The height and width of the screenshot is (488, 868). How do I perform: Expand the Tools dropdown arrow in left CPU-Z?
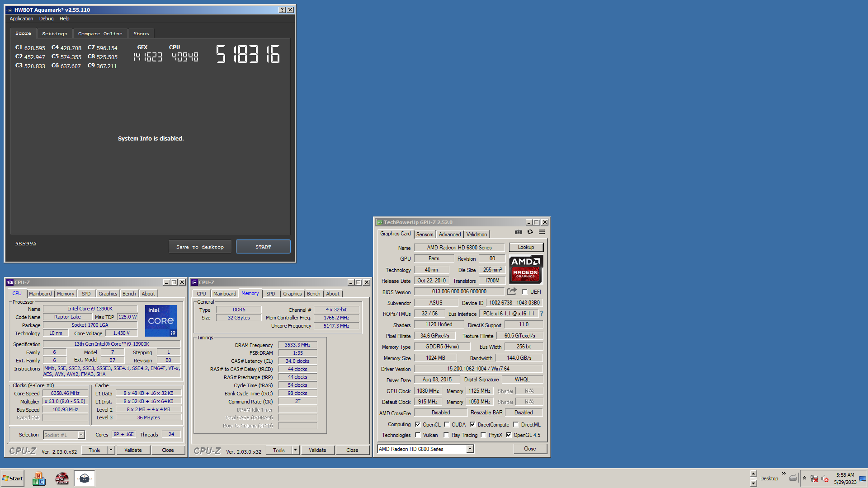click(111, 450)
